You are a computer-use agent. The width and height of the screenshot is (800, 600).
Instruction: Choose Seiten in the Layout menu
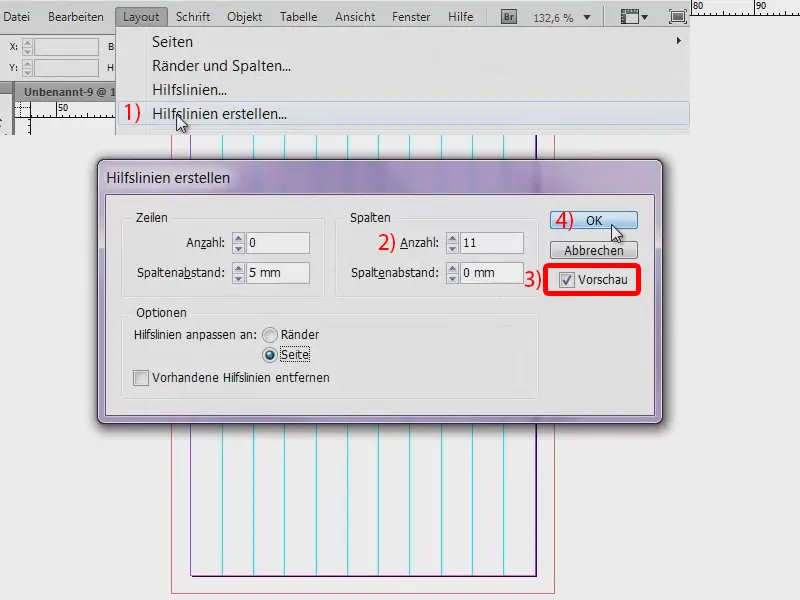pyautogui.click(x=403, y=42)
